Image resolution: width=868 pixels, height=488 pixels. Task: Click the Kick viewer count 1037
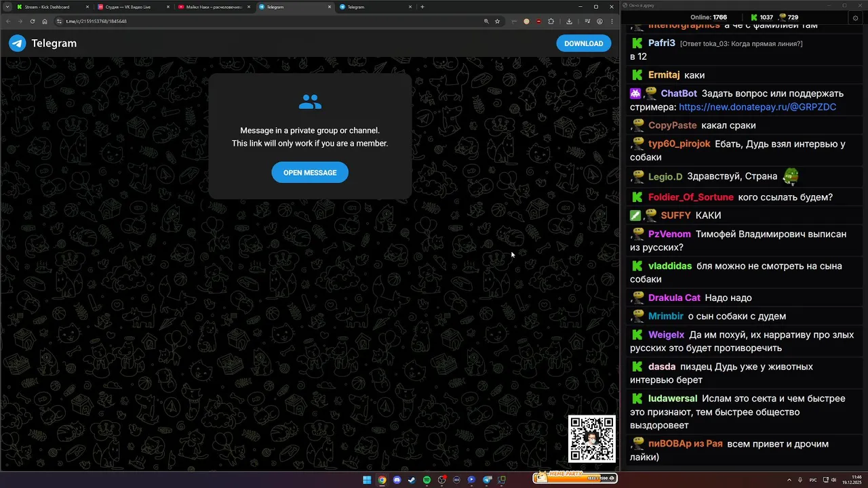coord(762,17)
